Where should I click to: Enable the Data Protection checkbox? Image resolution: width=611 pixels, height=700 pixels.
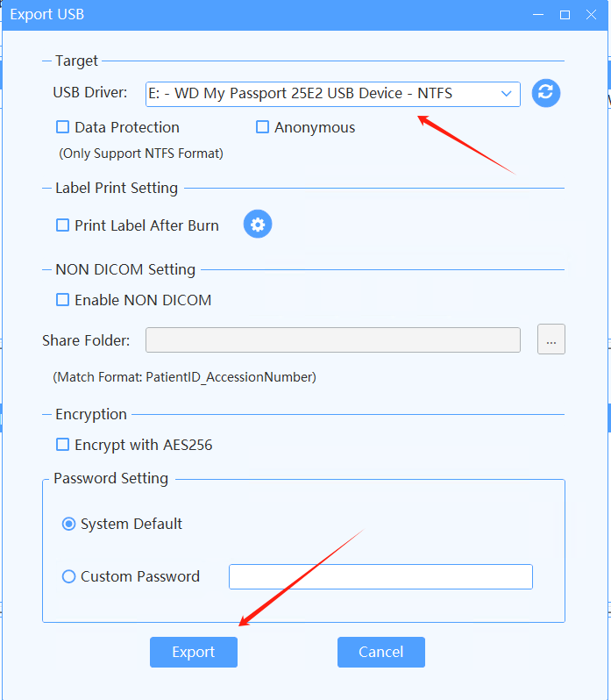(63, 127)
